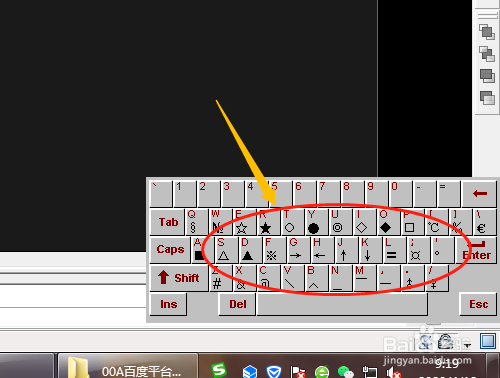Screen dimensions: 500x378
Task: Insert the euro sign with backslash key
Action: pyautogui.click(x=485, y=222)
